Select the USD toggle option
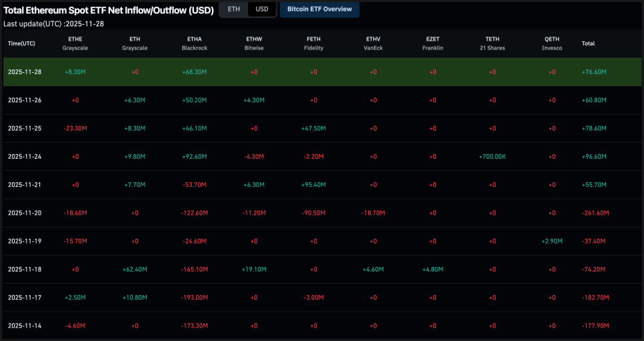 (x=261, y=9)
